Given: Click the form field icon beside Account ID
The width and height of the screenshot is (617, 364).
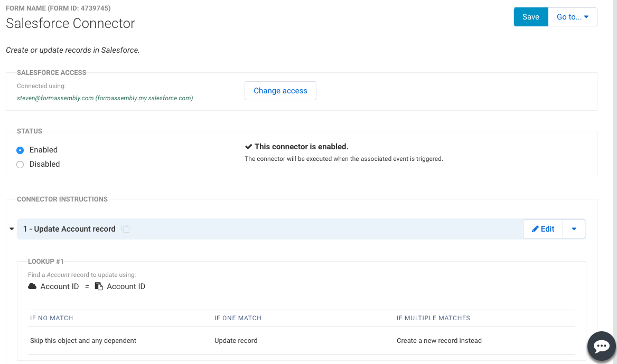Looking at the screenshot, I should point(99,286).
